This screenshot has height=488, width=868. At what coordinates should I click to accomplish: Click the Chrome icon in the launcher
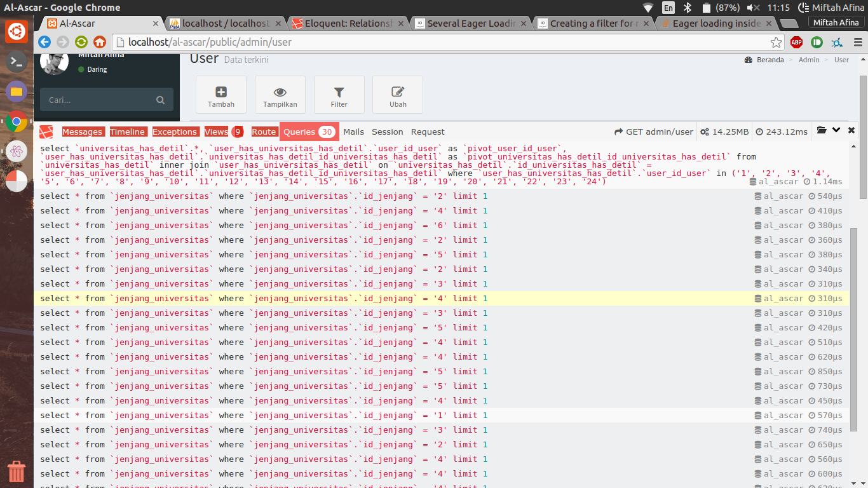tap(17, 121)
